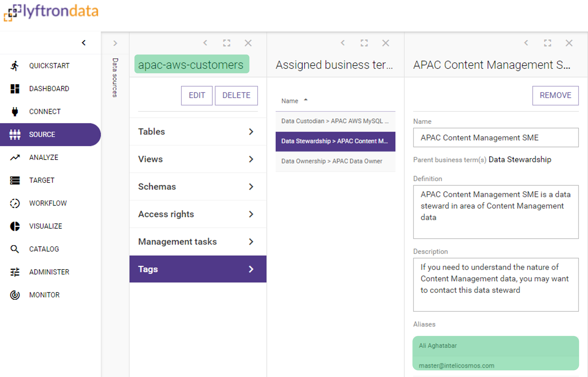Click the Connect plug icon
This screenshot has width=588, height=377.
pyautogui.click(x=15, y=112)
